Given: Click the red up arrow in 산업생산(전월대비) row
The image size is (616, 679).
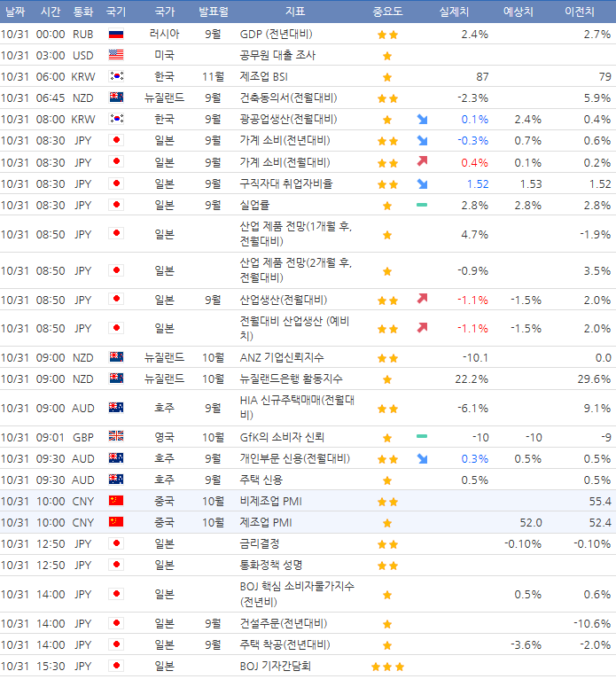Looking at the screenshot, I should click(x=422, y=299).
